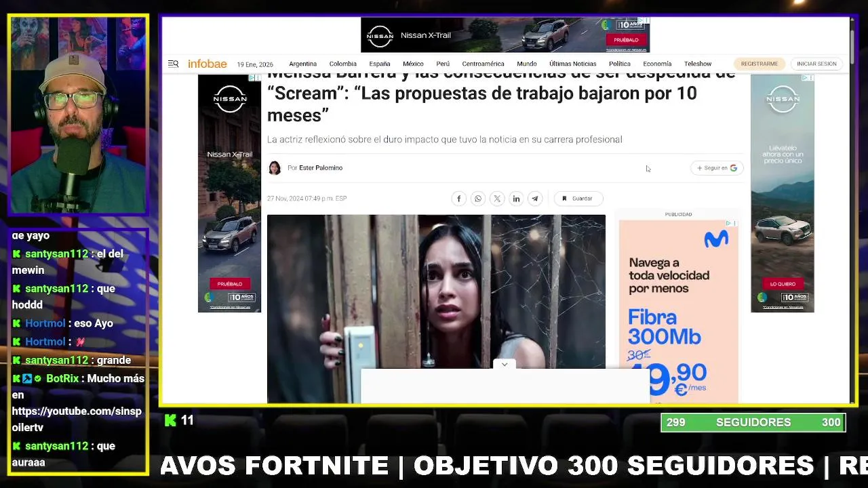Click LO QUIERO in right Nissan ad
This screenshot has height=488, width=868.
click(783, 284)
